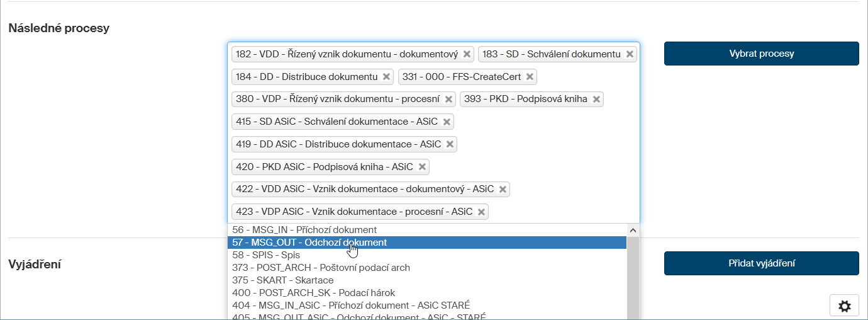Viewport: 868px width, 320px height.
Task: Remove the 415 - SD ASiC tag
Action: (447, 122)
